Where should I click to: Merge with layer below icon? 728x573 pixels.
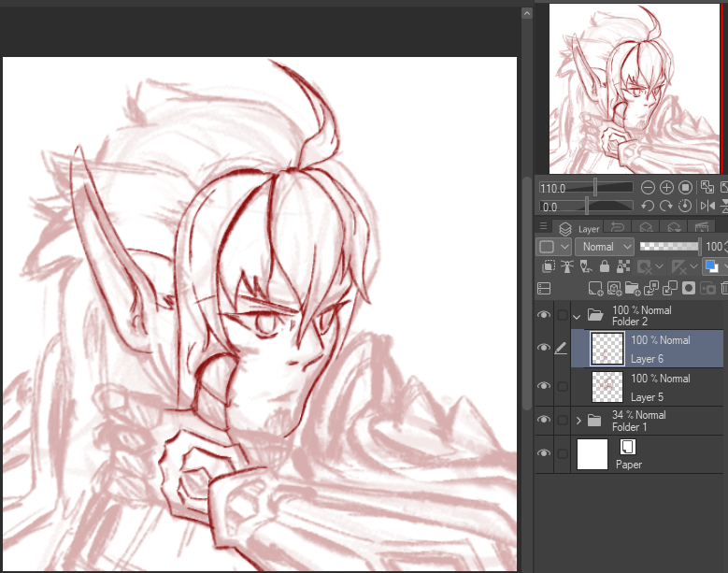point(670,288)
